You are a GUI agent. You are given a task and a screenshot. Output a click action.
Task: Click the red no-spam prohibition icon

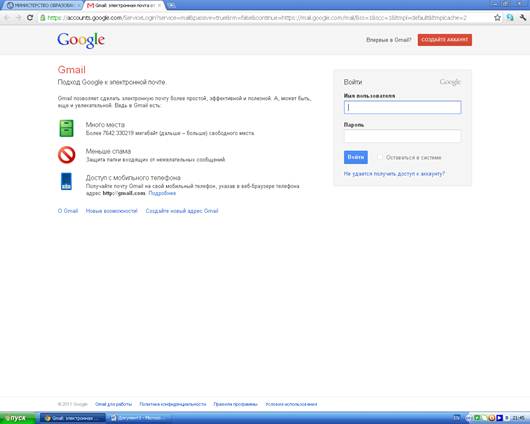67,155
